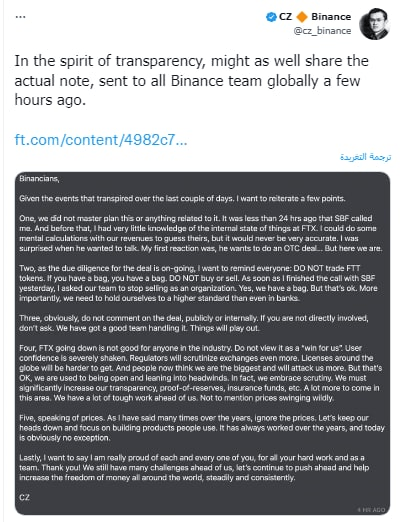Select the paragraph starting "Four, FTX going down"
400x522 pixels.
201,373
